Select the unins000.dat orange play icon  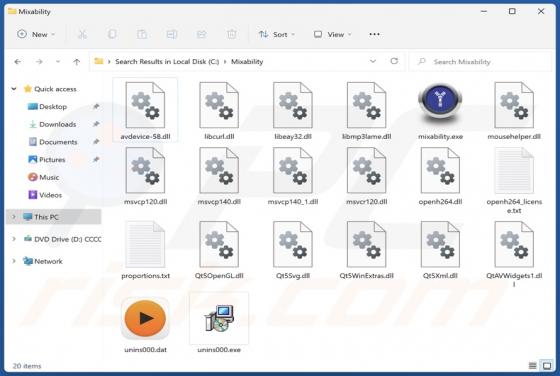tap(145, 319)
